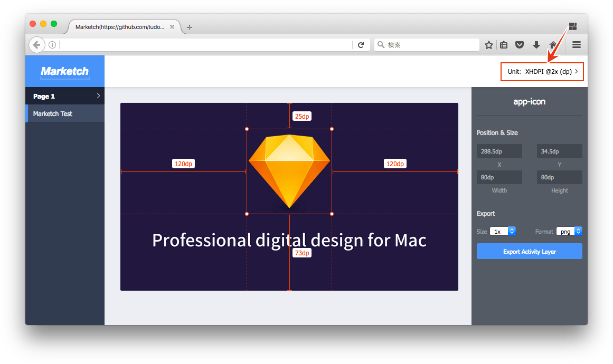613x364 pixels.
Task: Click the tab groups icon in the title bar
Action: 573,26
